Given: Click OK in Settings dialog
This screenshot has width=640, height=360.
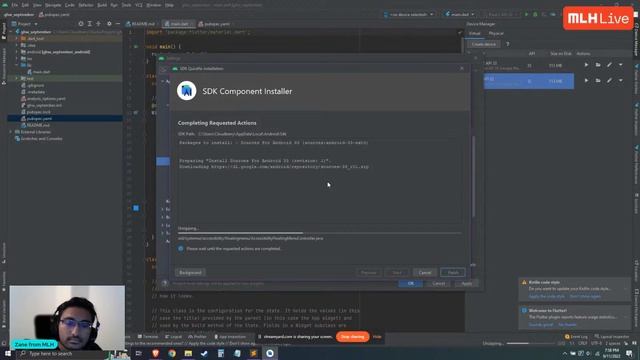Looking at the screenshot, I should click(x=411, y=283).
